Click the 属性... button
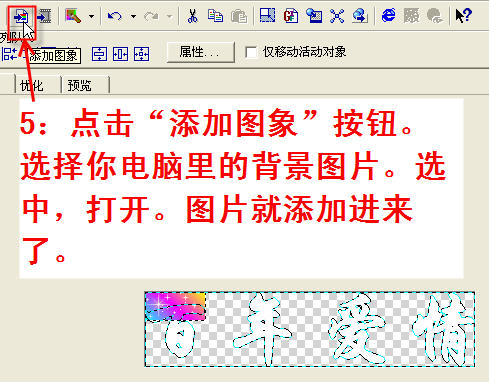The width and height of the screenshot is (489, 382). [x=201, y=52]
